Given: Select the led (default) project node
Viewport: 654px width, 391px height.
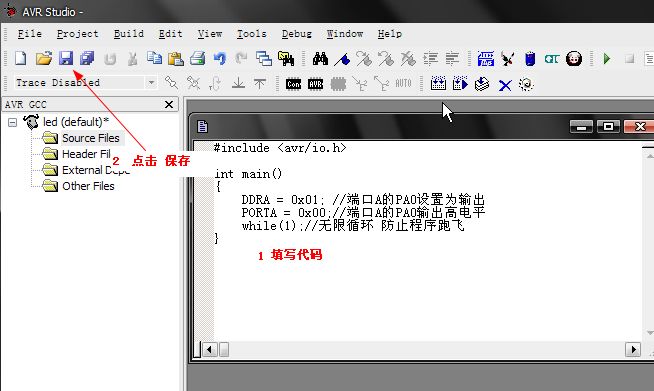Looking at the screenshot, I should coord(75,122).
